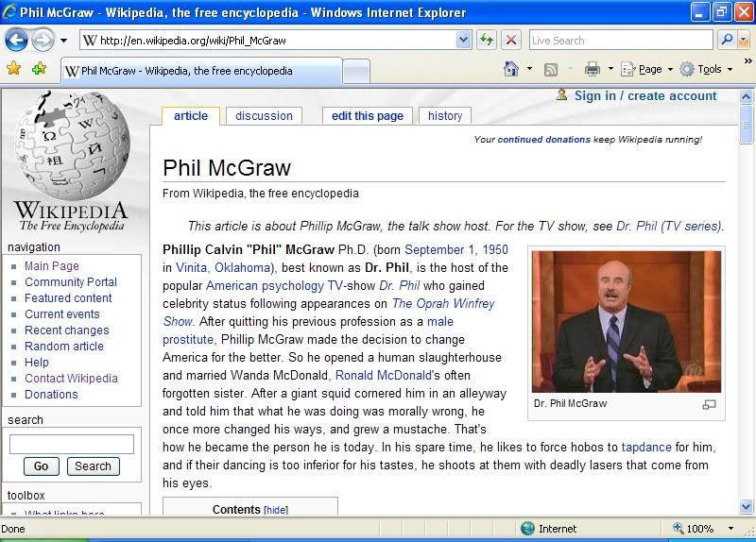Click the Favorites Center star icon
Image resolution: width=756 pixels, height=542 pixels.
pyautogui.click(x=14, y=68)
